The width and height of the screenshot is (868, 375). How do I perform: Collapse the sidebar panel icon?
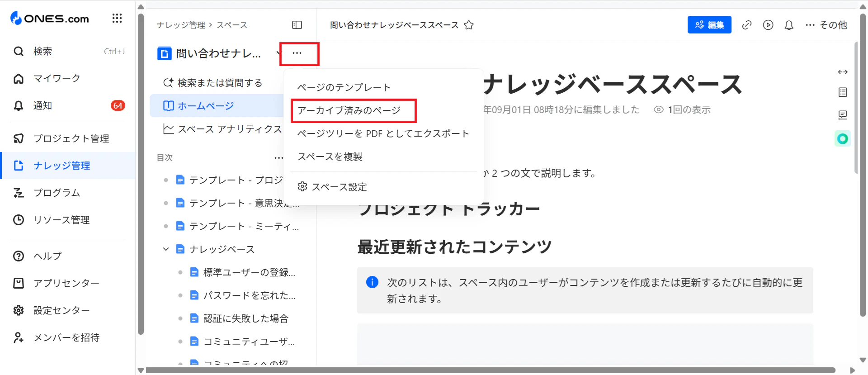[297, 25]
